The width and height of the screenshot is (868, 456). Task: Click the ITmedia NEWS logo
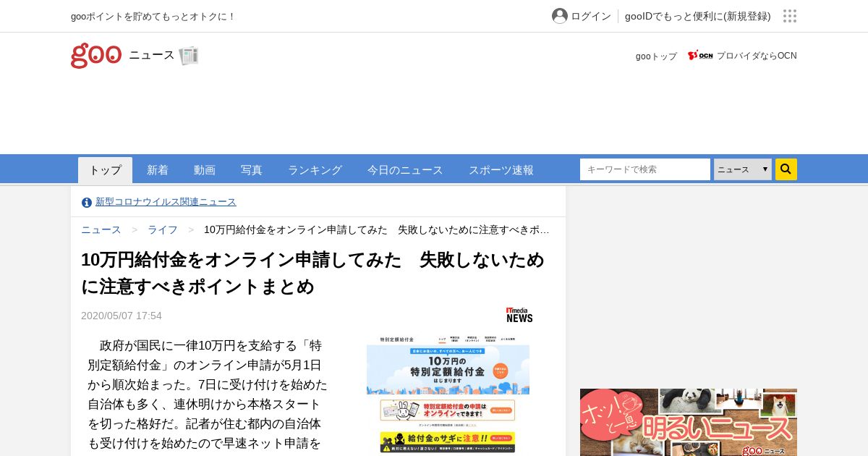pyautogui.click(x=519, y=315)
